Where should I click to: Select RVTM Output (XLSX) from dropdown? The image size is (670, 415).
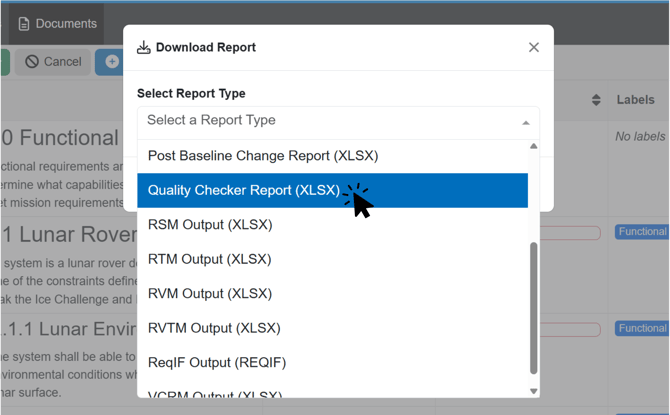(x=214, y=328)
